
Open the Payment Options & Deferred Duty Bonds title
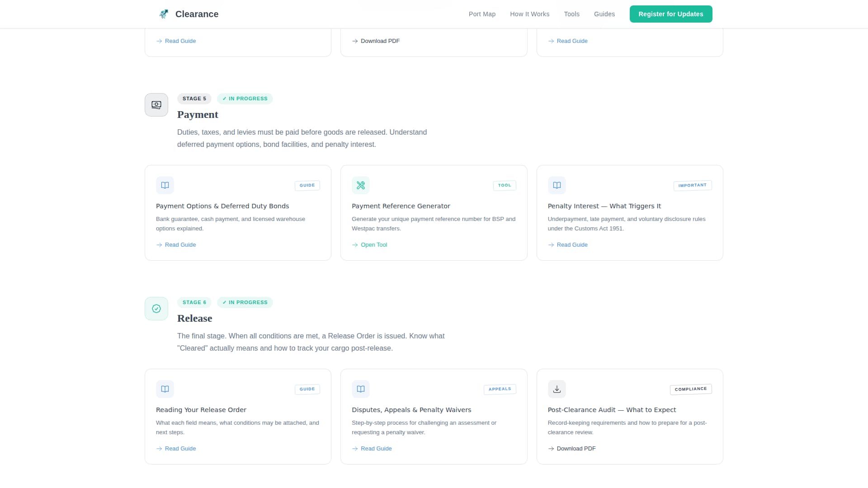click(x=222, y=206)
